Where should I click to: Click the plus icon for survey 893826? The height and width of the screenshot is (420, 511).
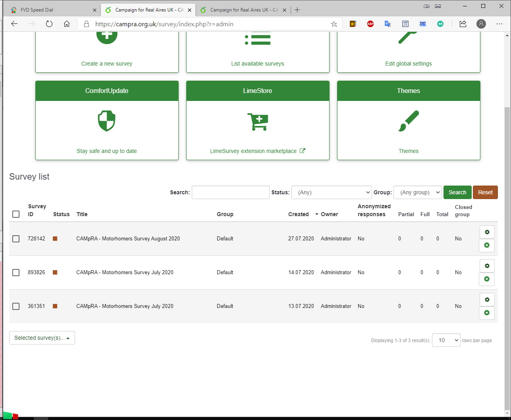[x=487, y=279]
